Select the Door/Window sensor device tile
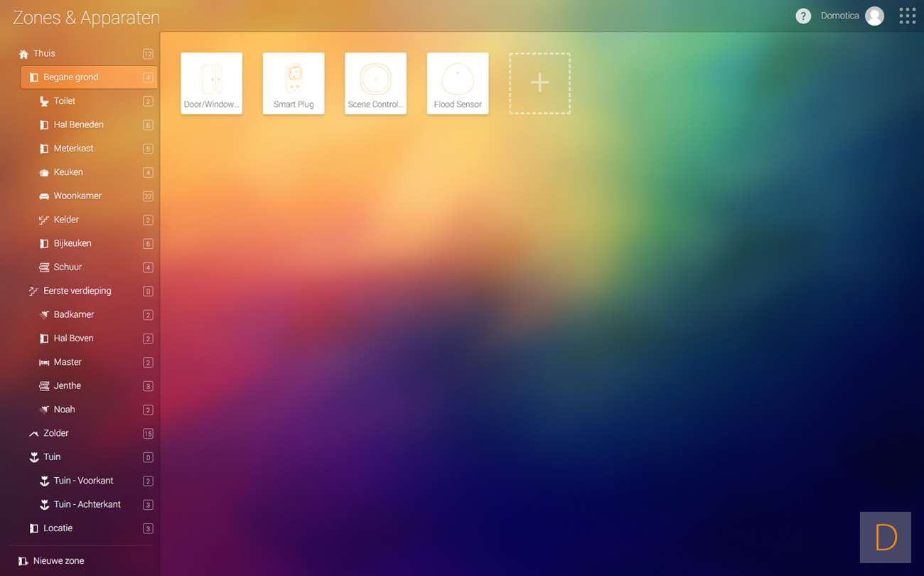Image resolution: width=924 pixels, height=576 pixels. tap(212, 83)
